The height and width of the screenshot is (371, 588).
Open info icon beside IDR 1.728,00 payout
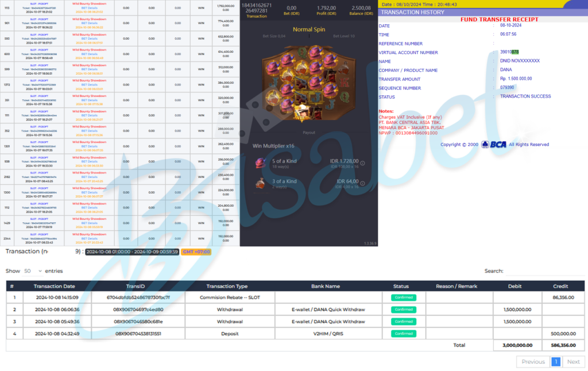click(363, 163)
